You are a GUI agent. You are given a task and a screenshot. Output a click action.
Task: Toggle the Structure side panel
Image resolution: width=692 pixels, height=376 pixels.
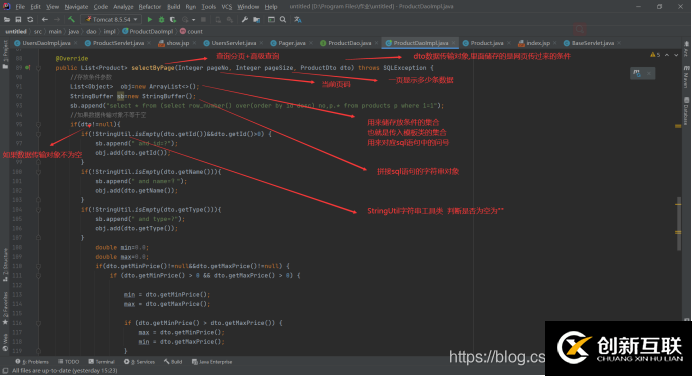tap(5, 264)
